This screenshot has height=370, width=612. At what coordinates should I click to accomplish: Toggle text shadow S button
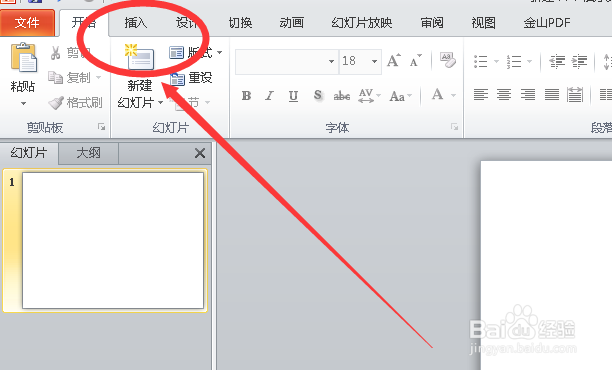tap(318, 96)
